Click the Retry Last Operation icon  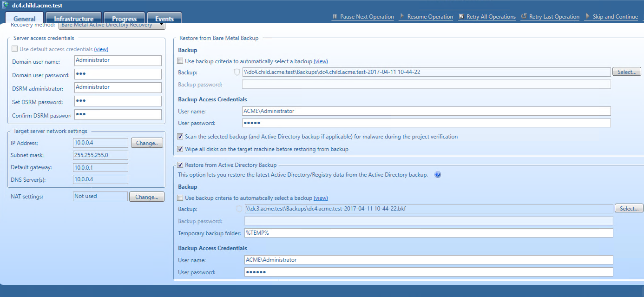pyautogui.click(x=524, y=17)
